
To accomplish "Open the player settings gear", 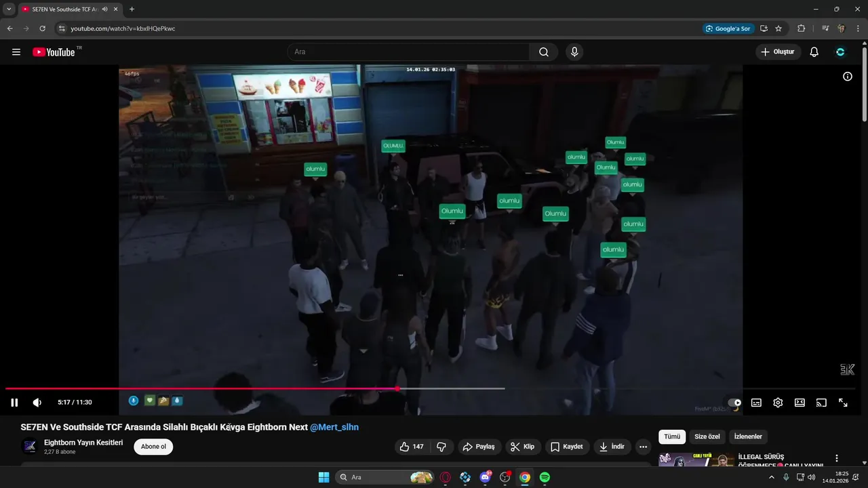I will coord(778,403).
